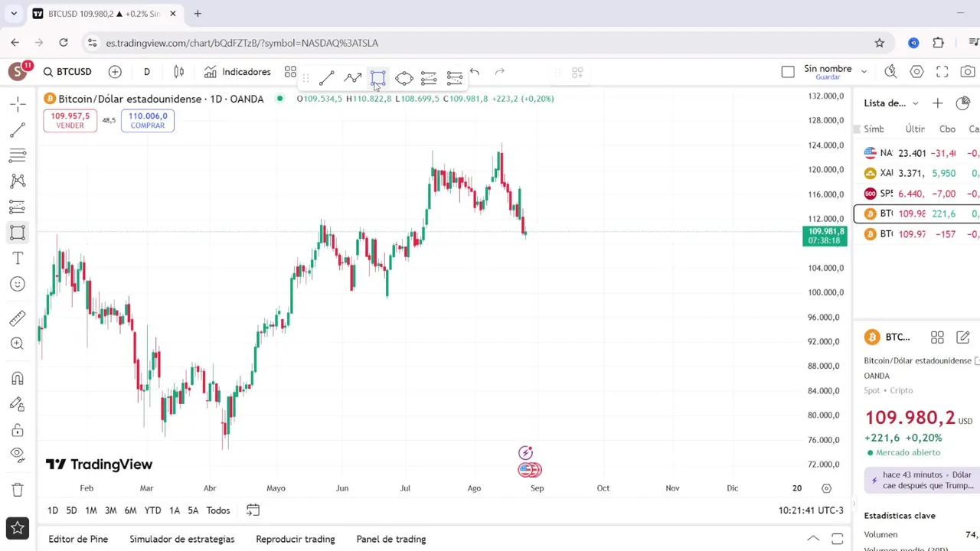Open the Panel de trading tab

(x=391, y=539)
